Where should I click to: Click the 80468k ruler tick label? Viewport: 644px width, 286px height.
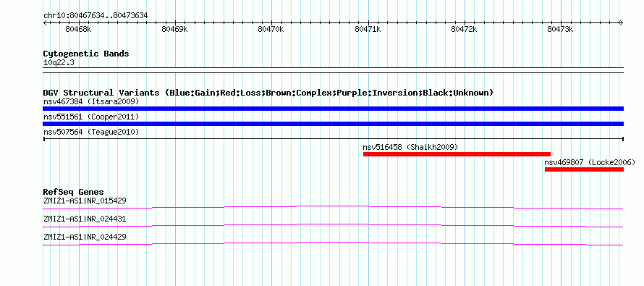[x=78, y=29]
